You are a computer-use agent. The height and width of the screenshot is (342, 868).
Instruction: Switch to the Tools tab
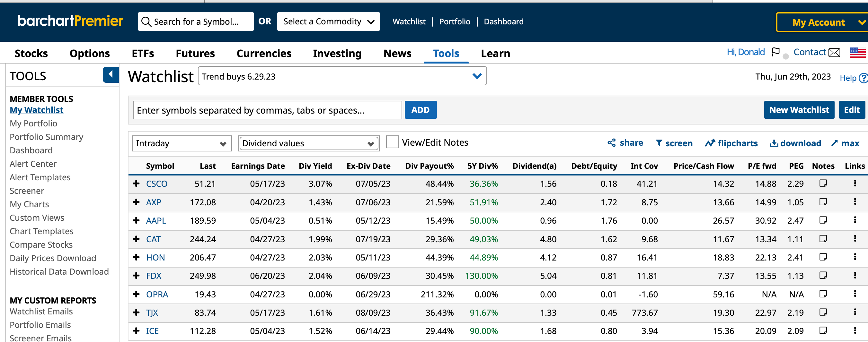coord(446,54)
